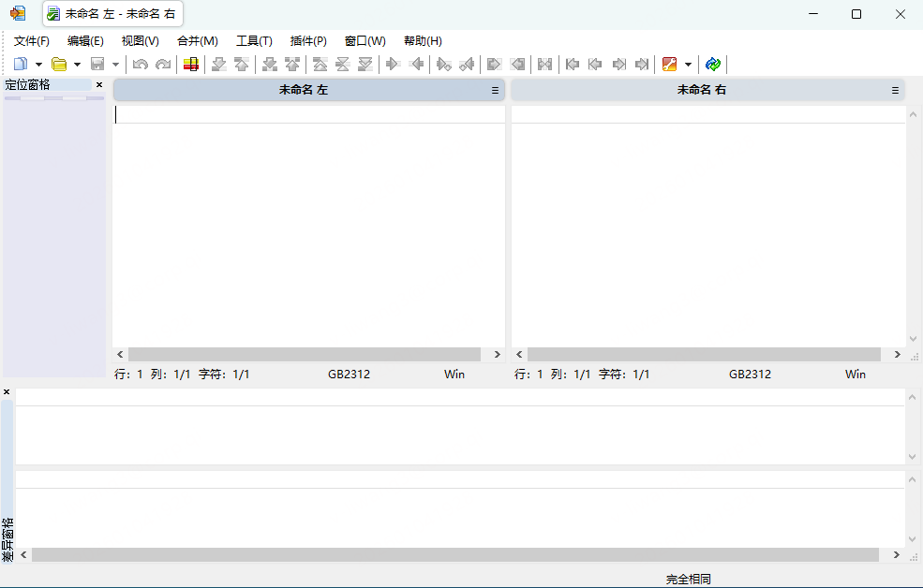Close the 定位窗格 location pane
The width and height of the screenshot is (923, 588).
click(x=99, y=84)
